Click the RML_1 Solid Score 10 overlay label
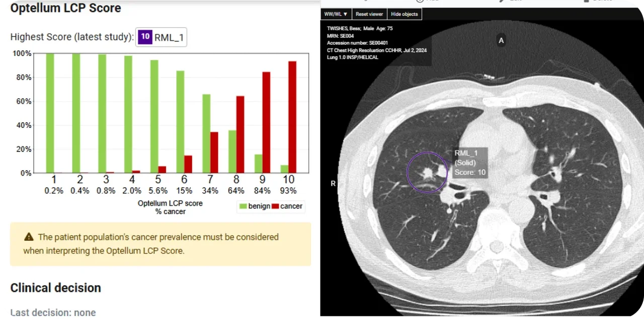644x319 pixels. pos(469,163)
